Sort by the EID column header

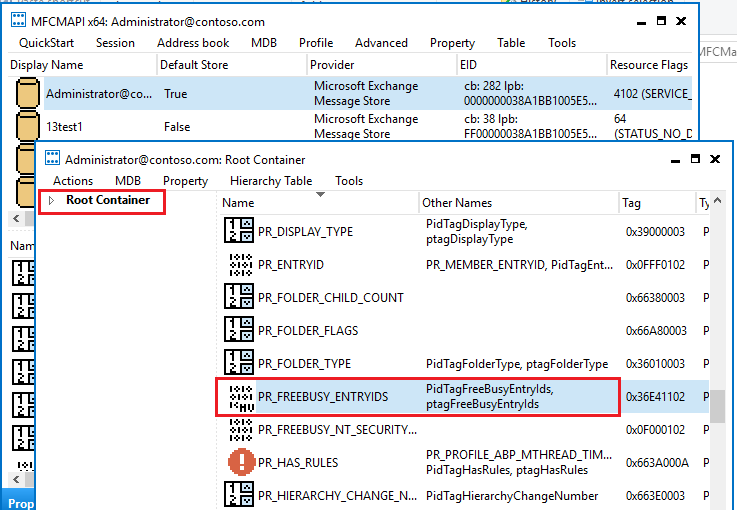tap(532, 64)
